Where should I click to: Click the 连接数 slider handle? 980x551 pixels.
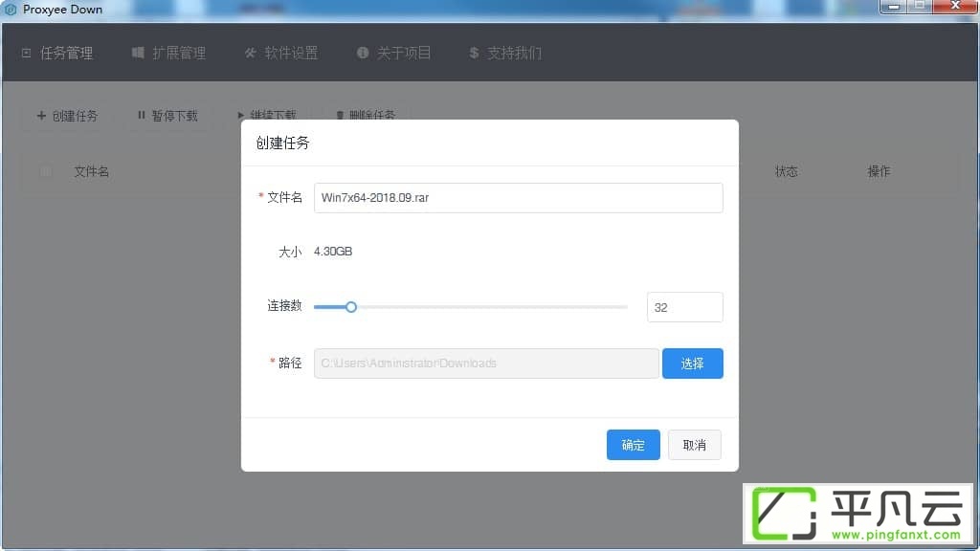(351, 307)
